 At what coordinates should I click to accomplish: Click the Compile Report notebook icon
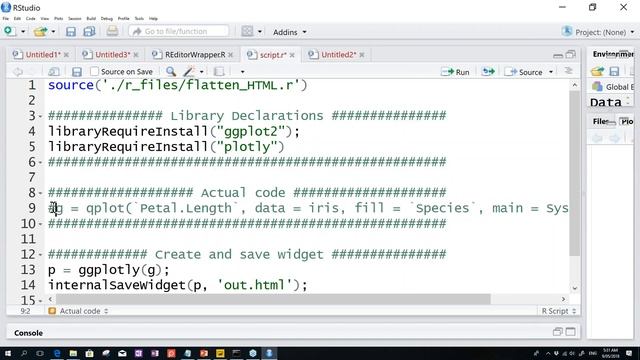(x=219, y=72)
